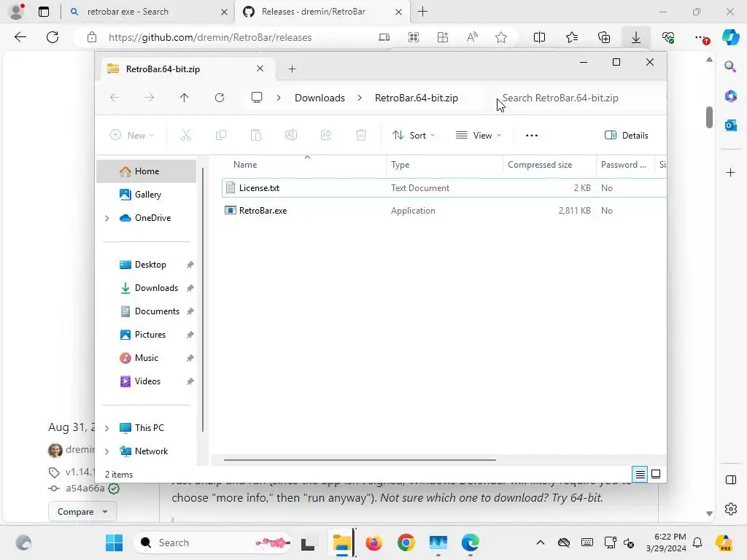Sort by Compressed size column header
747x560 pixels.
(549, 165)
